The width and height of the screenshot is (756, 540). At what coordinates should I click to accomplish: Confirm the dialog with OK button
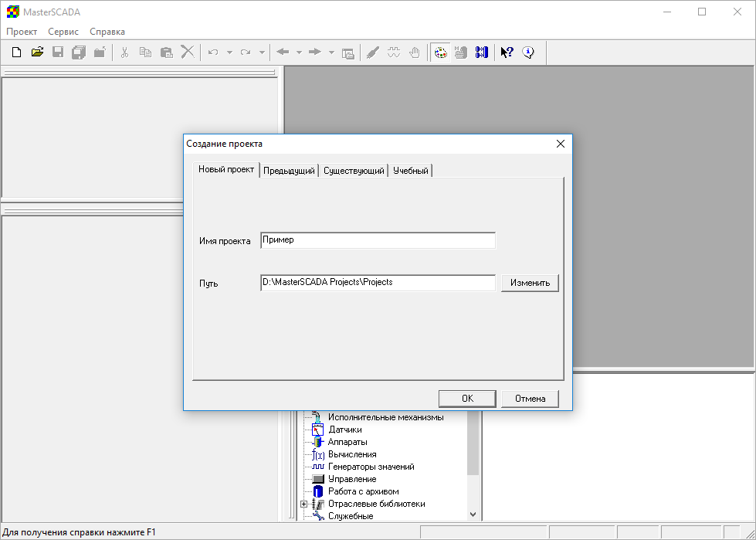tap(467, 399)
